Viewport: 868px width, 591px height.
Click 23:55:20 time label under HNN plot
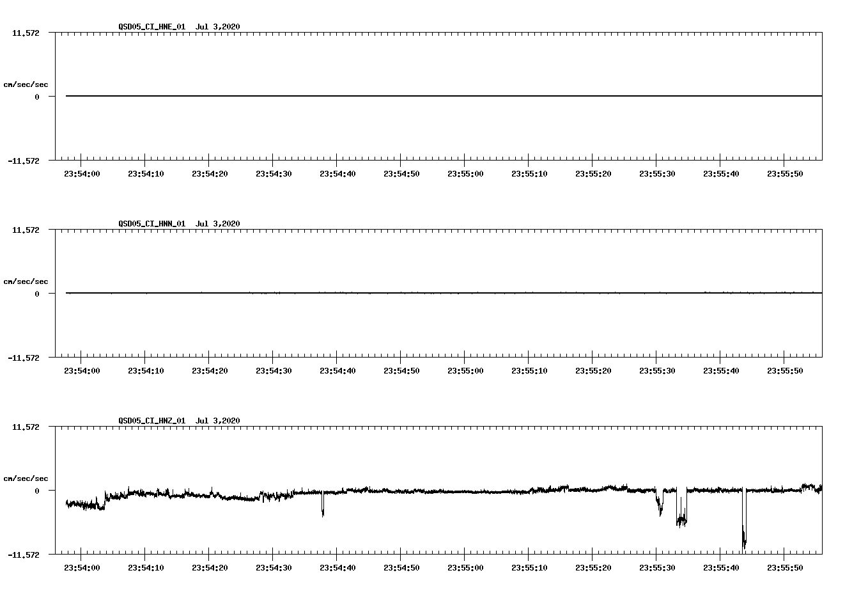tap(593, 370)
